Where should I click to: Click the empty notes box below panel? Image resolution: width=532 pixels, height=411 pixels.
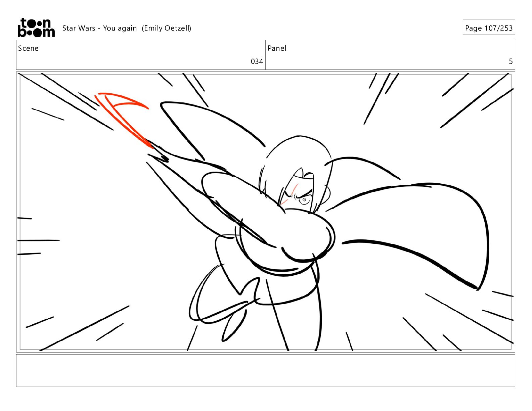pyautogui.click(x=265, y=370)
